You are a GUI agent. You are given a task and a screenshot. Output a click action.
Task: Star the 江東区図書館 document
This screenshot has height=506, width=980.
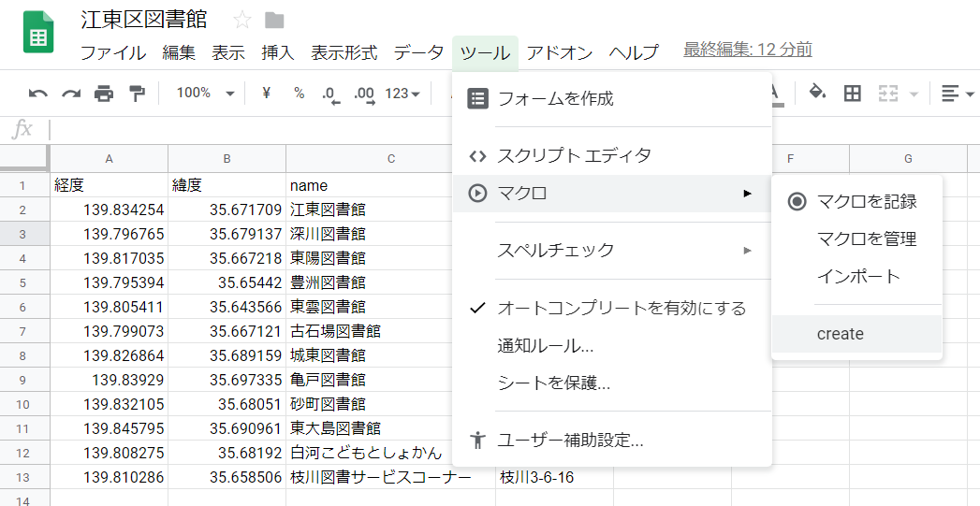coord(241,20)
